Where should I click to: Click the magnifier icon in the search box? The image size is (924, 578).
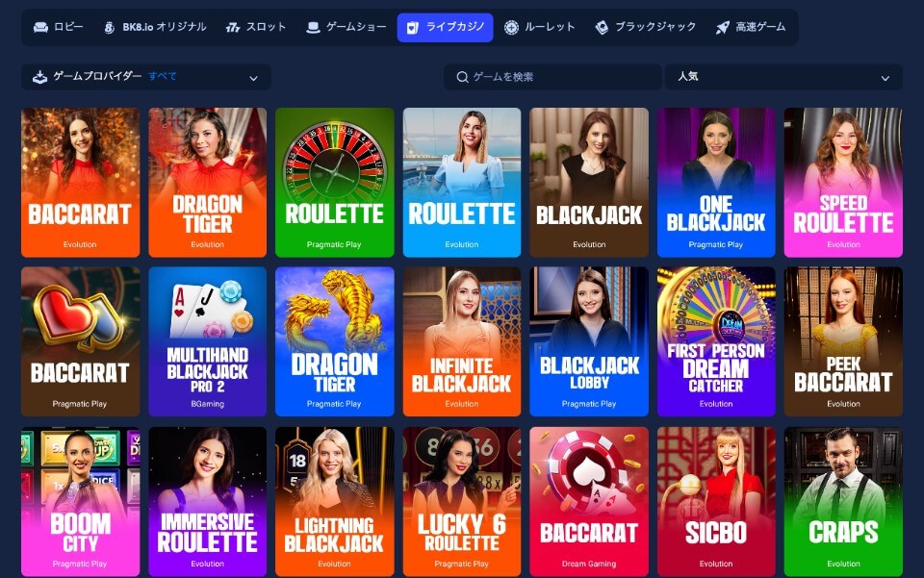[x=463, y=77]
